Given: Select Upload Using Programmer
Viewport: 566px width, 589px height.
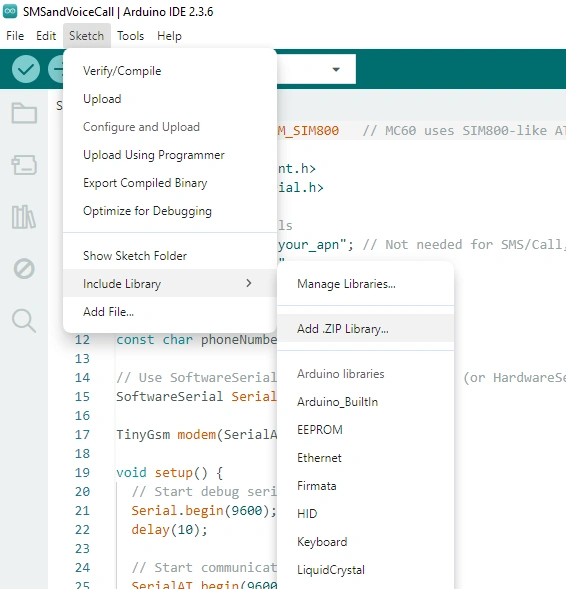Looking at the screenshot, I should click(x=170, y=155).
